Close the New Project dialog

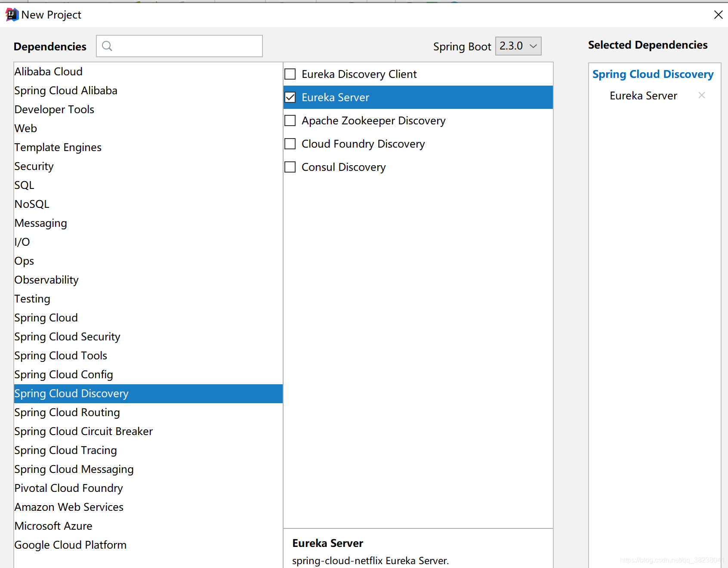tap(718, 15)
